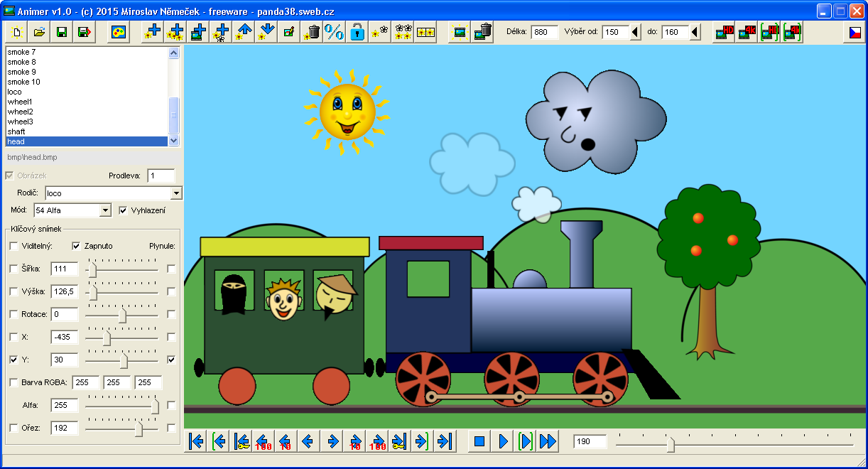Viewport: 868px width, 469px height.
Task: Toggle the Rotace keyframe checkbox
Action: tap(14, 314)
